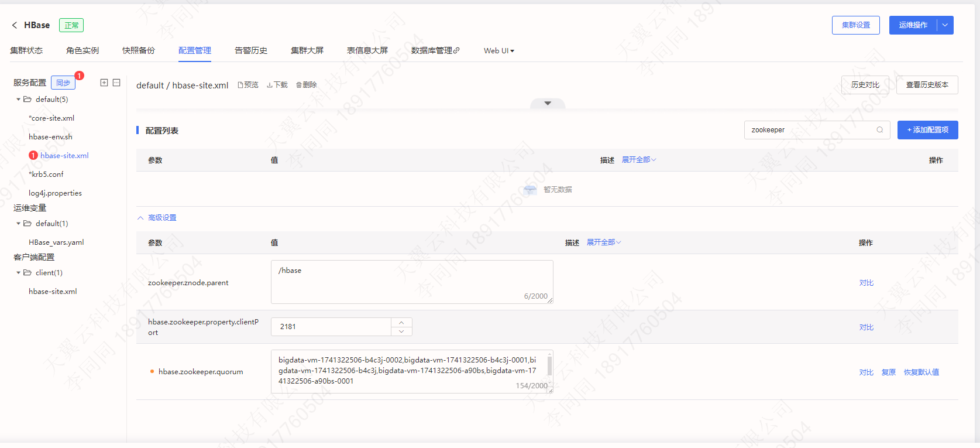Open the Web UI dropdown menu

[x=498, y=51]
